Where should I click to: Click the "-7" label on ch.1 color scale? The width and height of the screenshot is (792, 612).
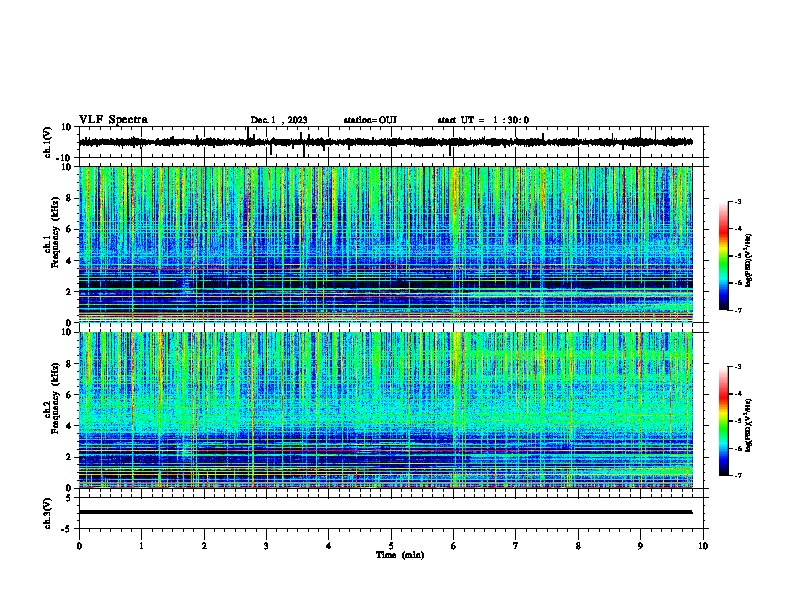tap(737, 310)
